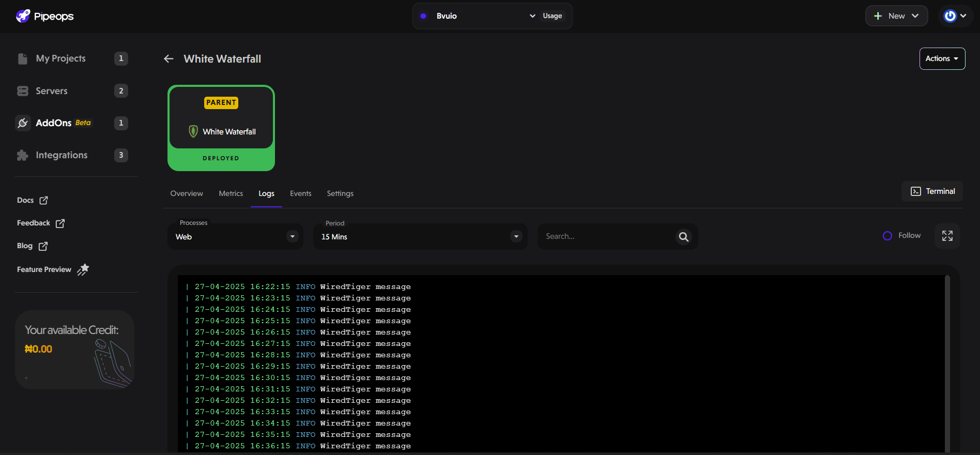Image resolution: width=980 pixels, height=455 pixels.
Task: Switch to the Overview tab
Action: coord(187,193)
